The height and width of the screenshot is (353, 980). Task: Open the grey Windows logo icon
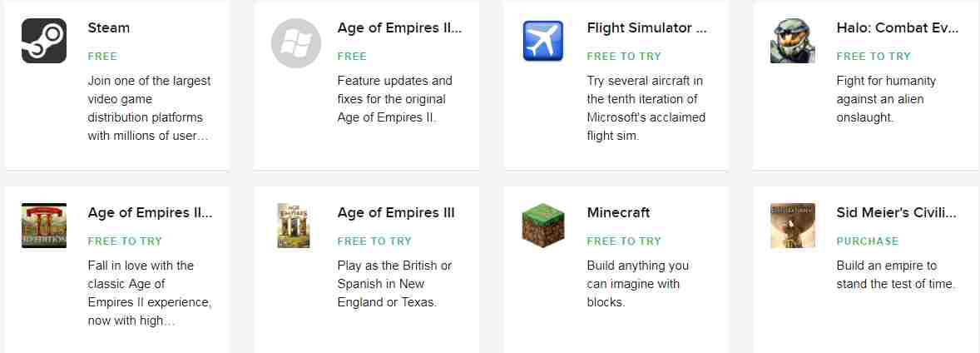(295, 42)
